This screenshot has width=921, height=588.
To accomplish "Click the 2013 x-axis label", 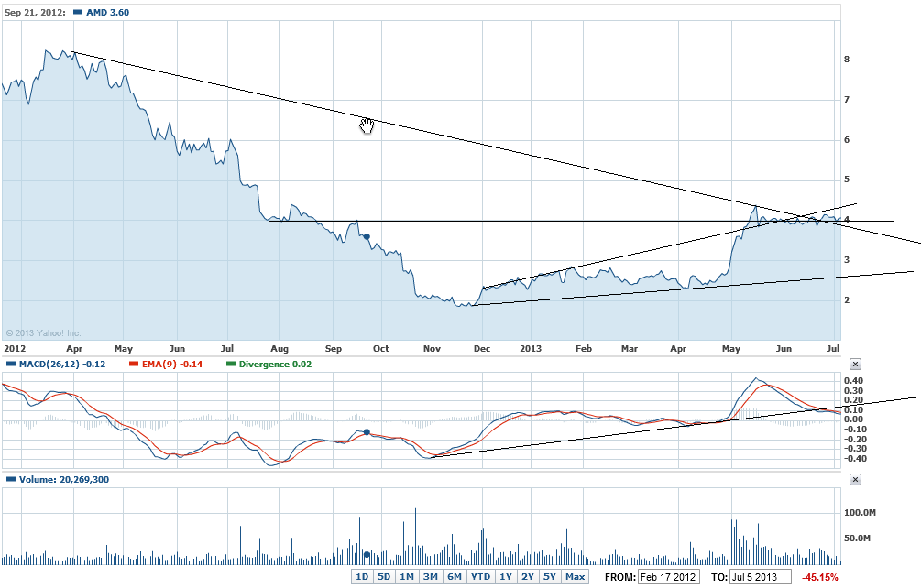I will [531, 349].
